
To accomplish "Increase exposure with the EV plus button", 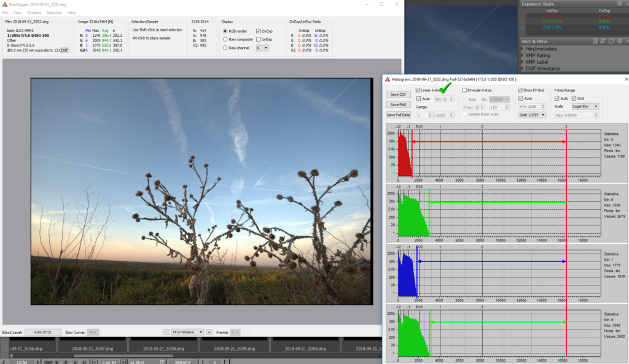I will [123, 362].
